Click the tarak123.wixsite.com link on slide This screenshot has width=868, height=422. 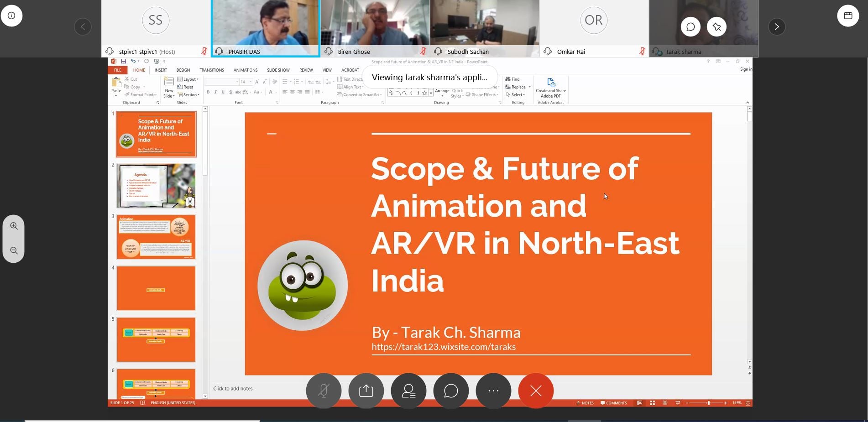(x=444, y=347)
